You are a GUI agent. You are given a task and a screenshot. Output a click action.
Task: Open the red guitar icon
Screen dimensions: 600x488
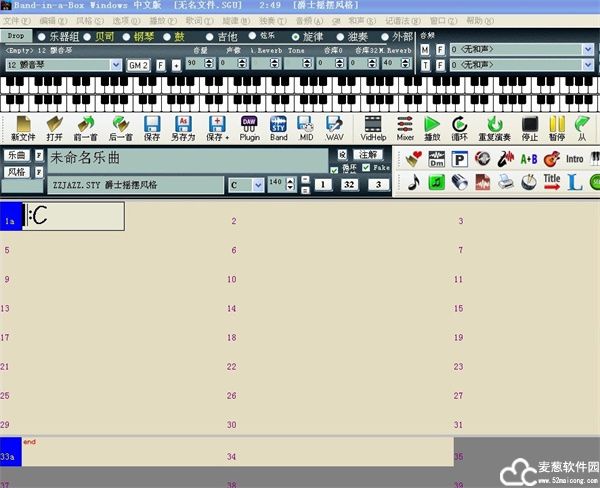click(x=552, y=159)
